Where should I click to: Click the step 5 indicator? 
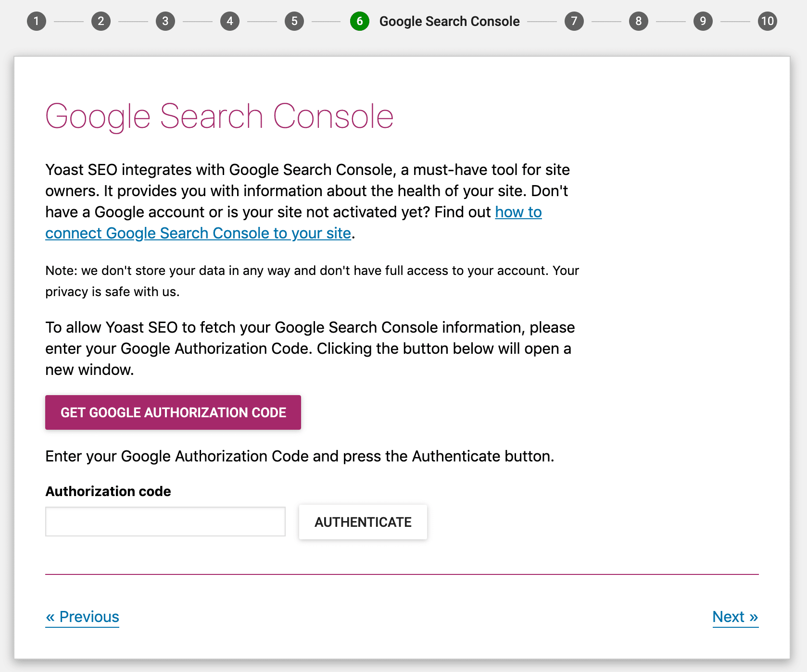(294, 21)
